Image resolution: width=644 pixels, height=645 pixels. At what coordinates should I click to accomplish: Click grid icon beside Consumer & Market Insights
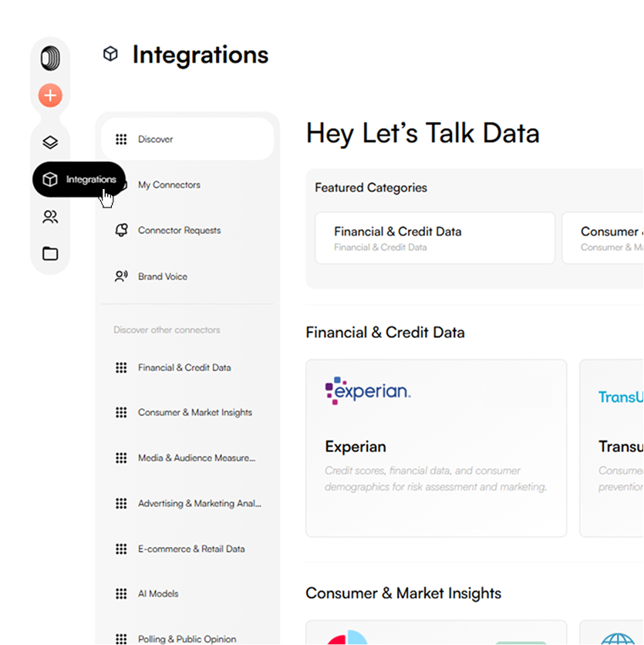pyautogui.click(x=121, y=413)
